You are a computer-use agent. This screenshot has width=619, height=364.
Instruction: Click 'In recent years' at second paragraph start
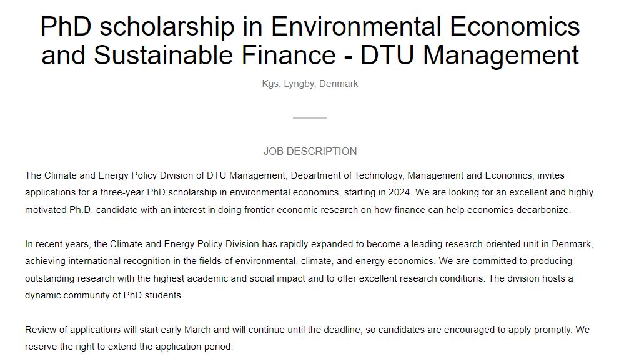(58, 244)
